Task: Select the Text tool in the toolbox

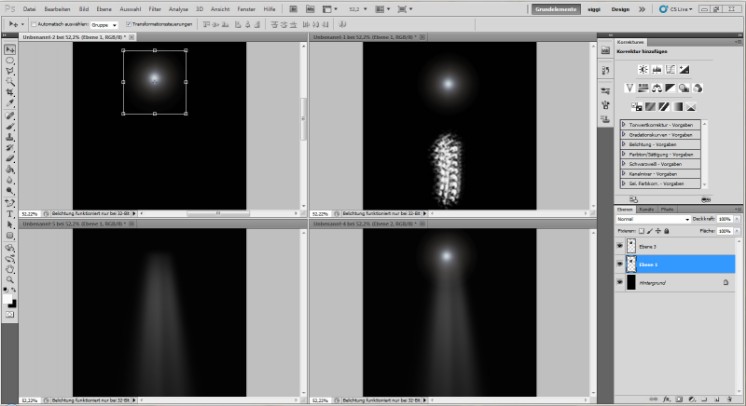Action: (10, 213)
